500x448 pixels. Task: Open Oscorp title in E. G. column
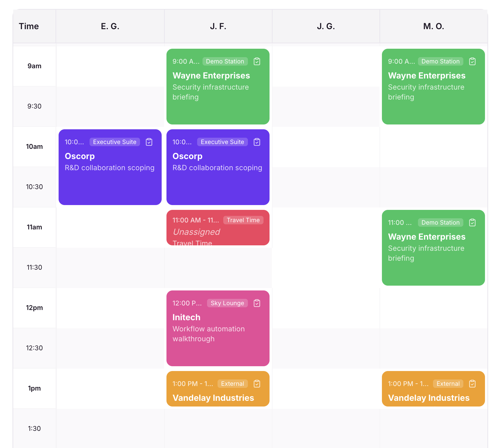tap(80, 156)
